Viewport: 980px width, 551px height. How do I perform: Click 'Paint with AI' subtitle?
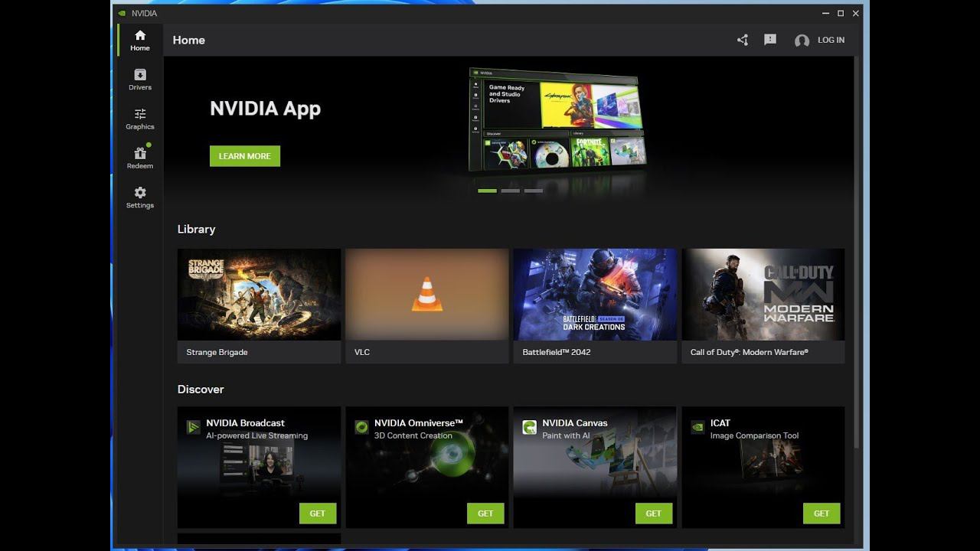(x=566, y=435)
